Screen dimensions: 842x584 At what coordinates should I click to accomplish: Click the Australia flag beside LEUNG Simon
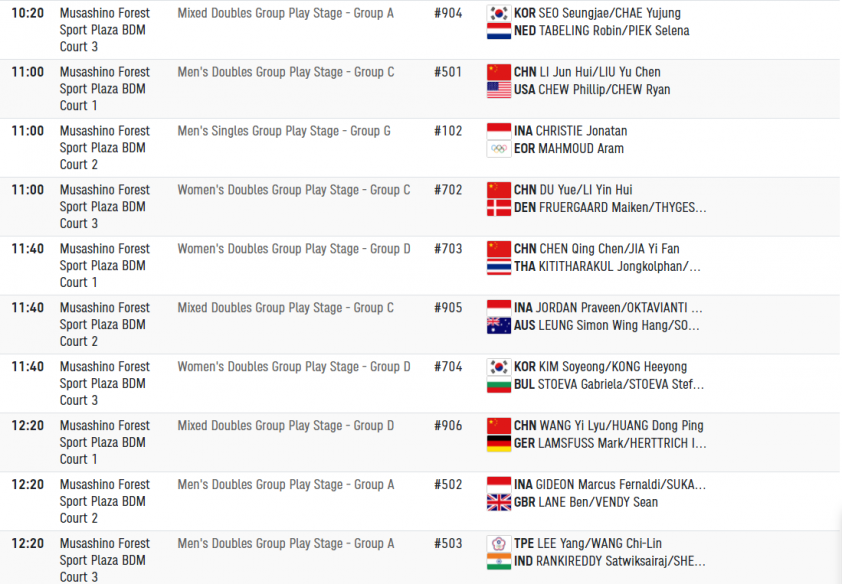[x=498, y=325]
